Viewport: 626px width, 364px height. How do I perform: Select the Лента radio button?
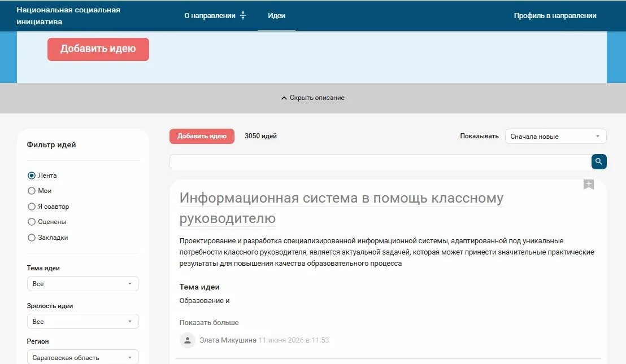32,176
